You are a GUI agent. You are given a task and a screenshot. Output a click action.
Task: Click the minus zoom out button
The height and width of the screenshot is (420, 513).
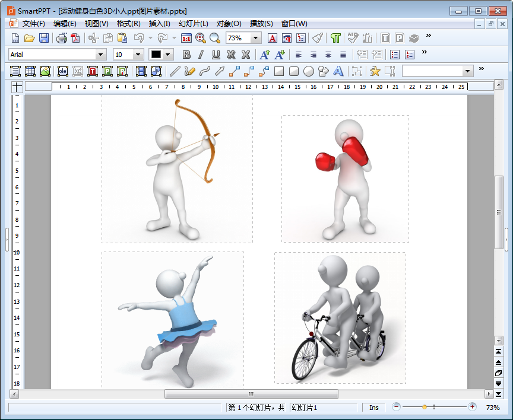click(396, 407)
